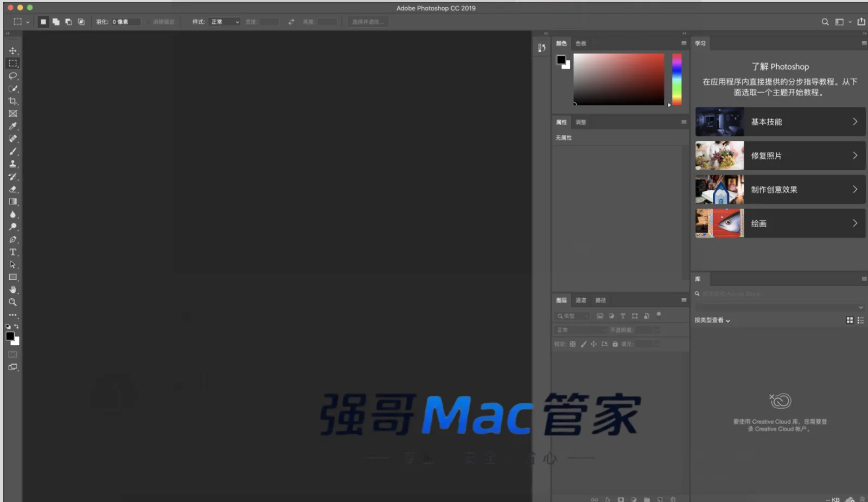Toggle the shape layer filter

[635, 316]
